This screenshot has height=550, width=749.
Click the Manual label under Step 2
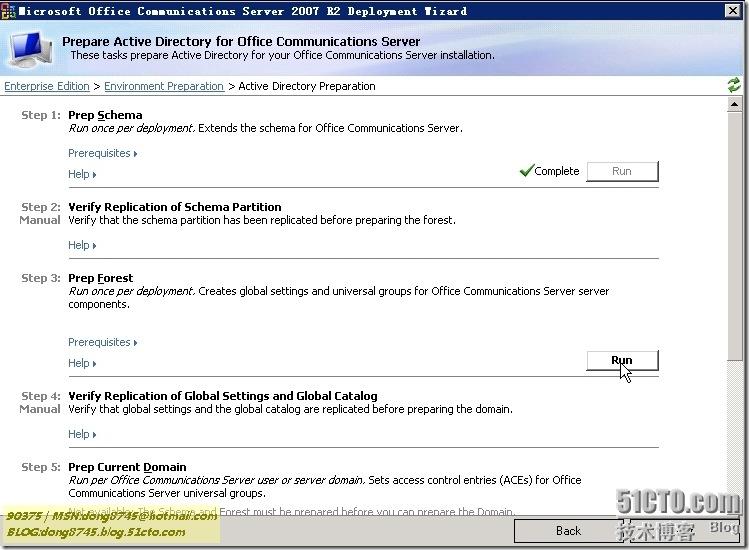pyautogui.click(x=40, y=220)
